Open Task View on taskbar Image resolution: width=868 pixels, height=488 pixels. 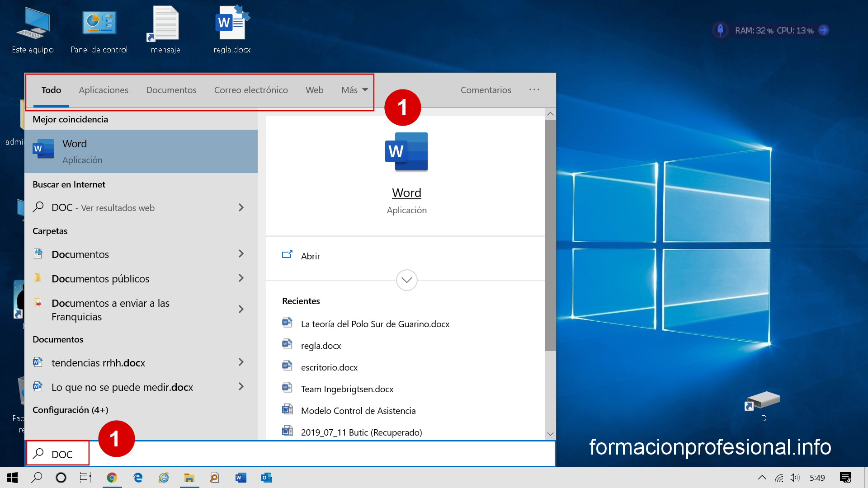[85, 478]
